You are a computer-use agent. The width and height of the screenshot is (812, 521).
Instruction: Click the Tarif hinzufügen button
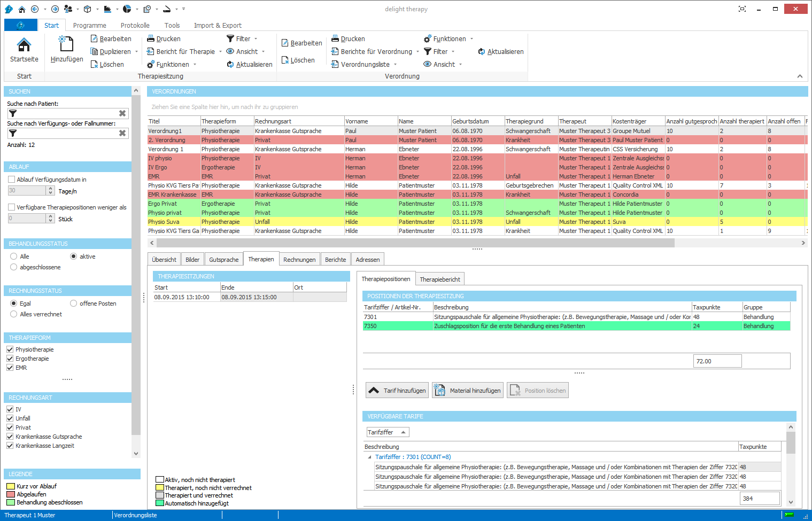pyautogui.click(x=398, y=391)
